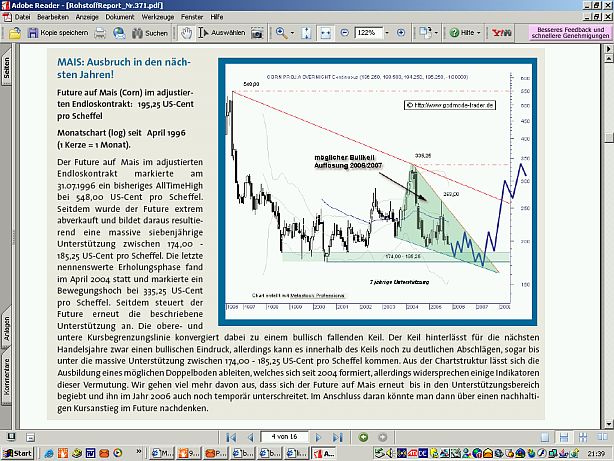The height and width of the screenshot is (461, 614).
Task: Open the Bearbeiten menu
Action: pyautogui.click(x=53, y=17)
